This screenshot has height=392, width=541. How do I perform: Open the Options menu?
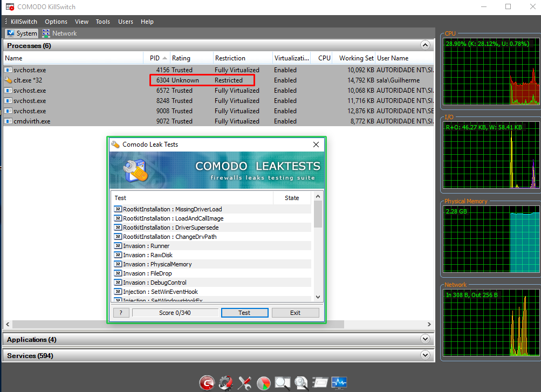56,22
